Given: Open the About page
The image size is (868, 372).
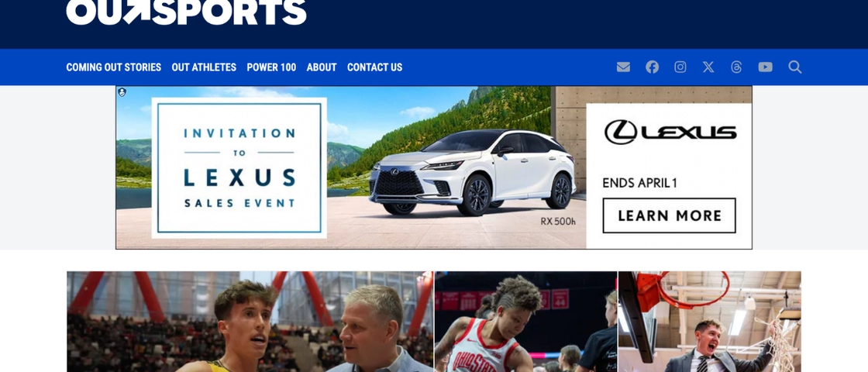Looking at the screenshot, I should point(322,67).
